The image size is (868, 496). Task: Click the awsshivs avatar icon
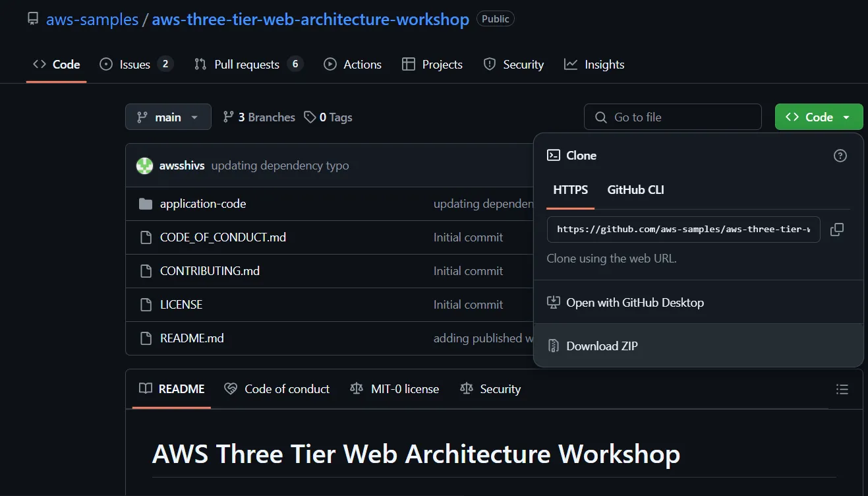coord(144,166)
